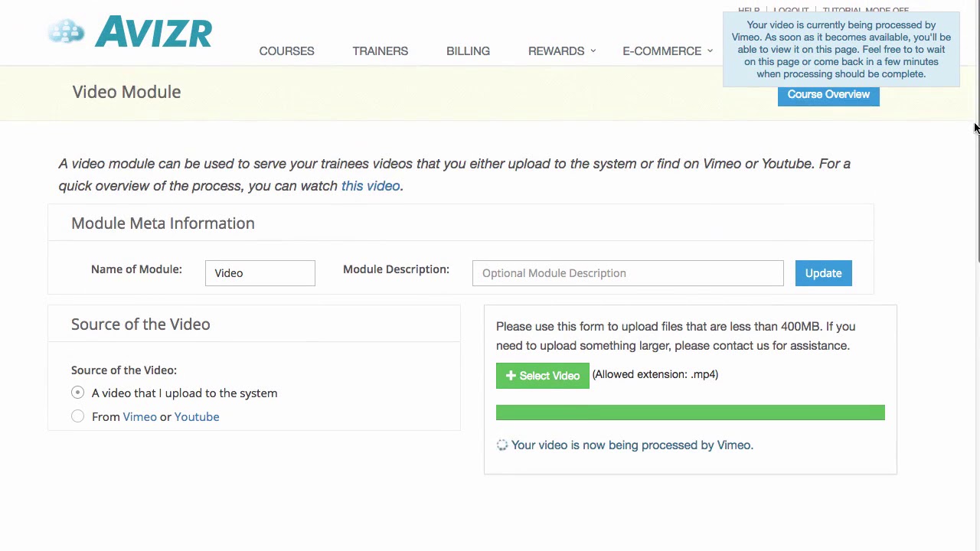Follow the "this video" link
Image resolution: width=980 pixels, height=551 pixels.
371,186
